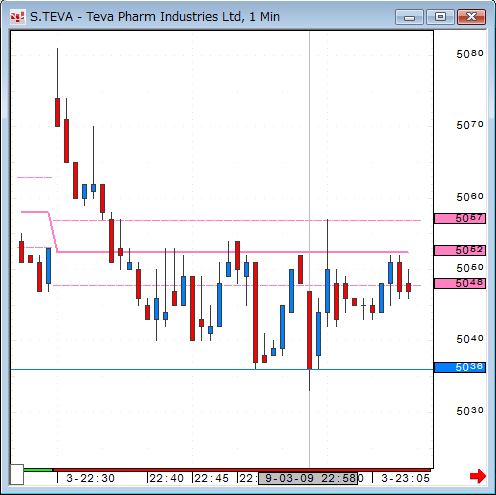Click the 3-23:05 time axis label
Screen dimensions: 496x495
405,478
